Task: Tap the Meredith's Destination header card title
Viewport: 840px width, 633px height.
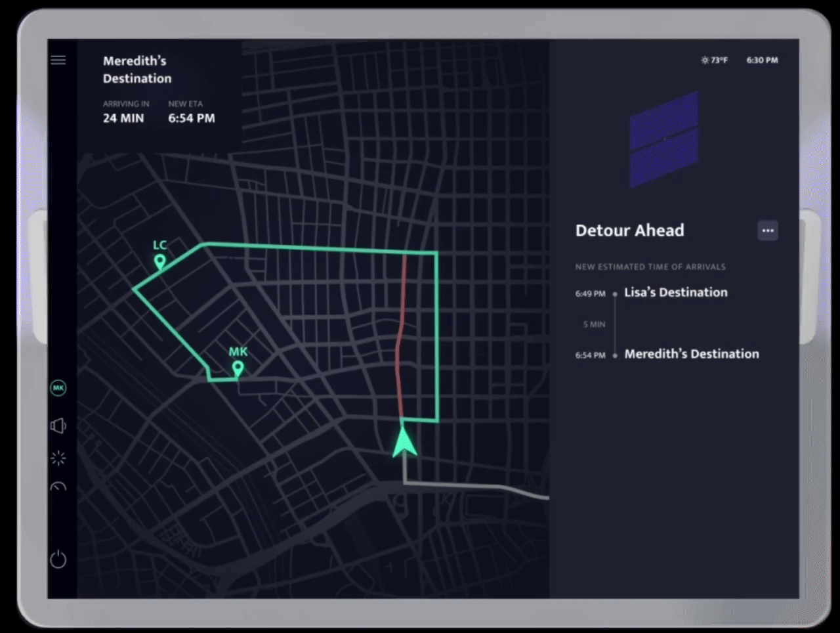Action: click(x=137, y=70)
